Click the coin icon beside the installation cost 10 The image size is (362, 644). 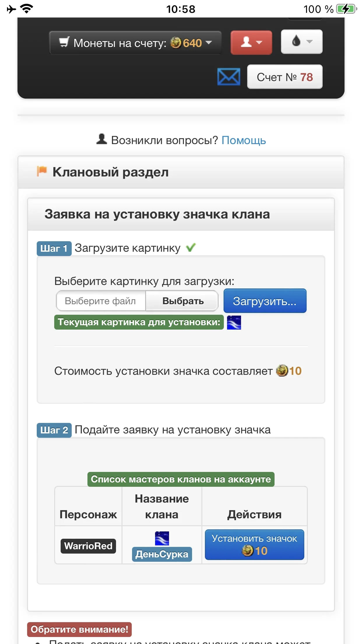282,371
